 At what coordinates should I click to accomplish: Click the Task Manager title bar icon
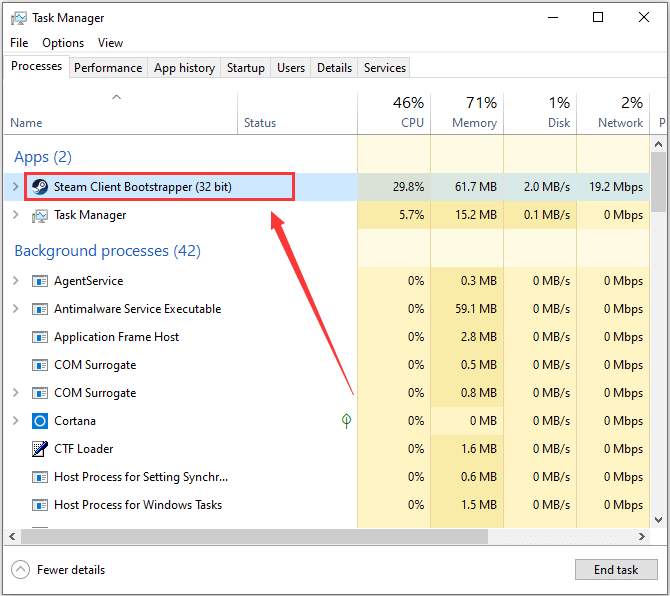click(18, 18)
